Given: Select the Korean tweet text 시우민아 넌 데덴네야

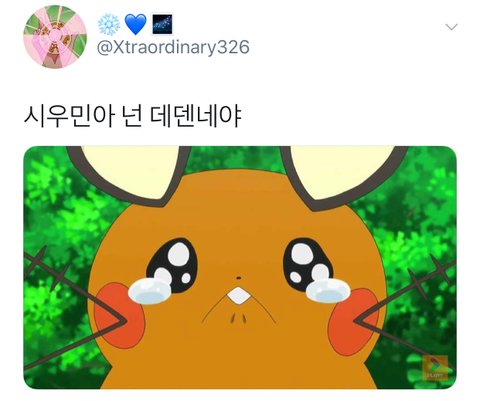Looking at the screenshot, I should click(132, 117).
